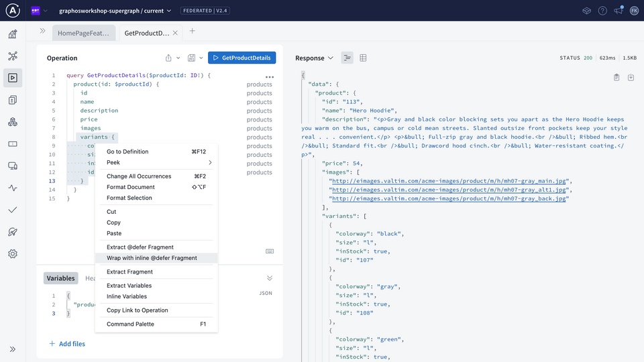Click the STATUS 200 indicator

pos(576,58)
